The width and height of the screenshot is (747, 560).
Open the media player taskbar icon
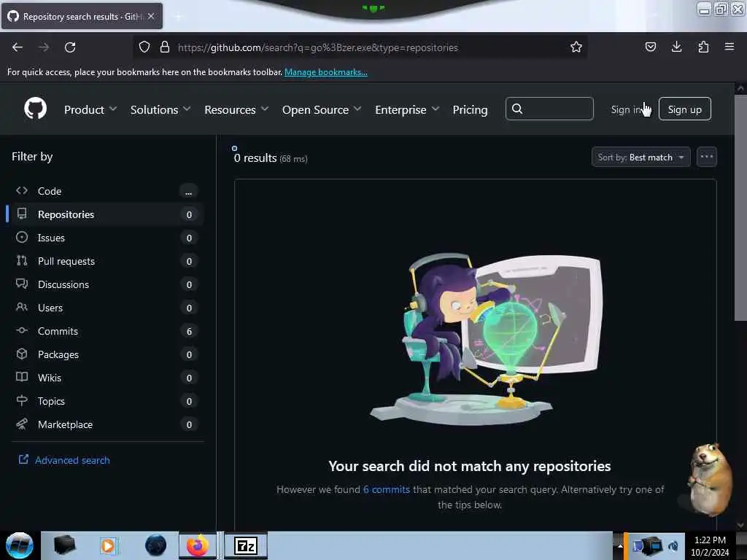coord(108,545)
